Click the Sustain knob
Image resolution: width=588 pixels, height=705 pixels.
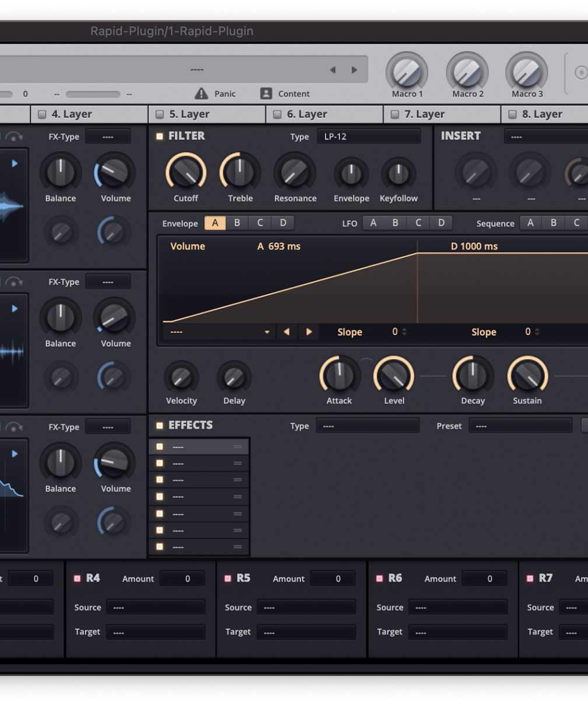pyautogui.click(x=527, y=375)
